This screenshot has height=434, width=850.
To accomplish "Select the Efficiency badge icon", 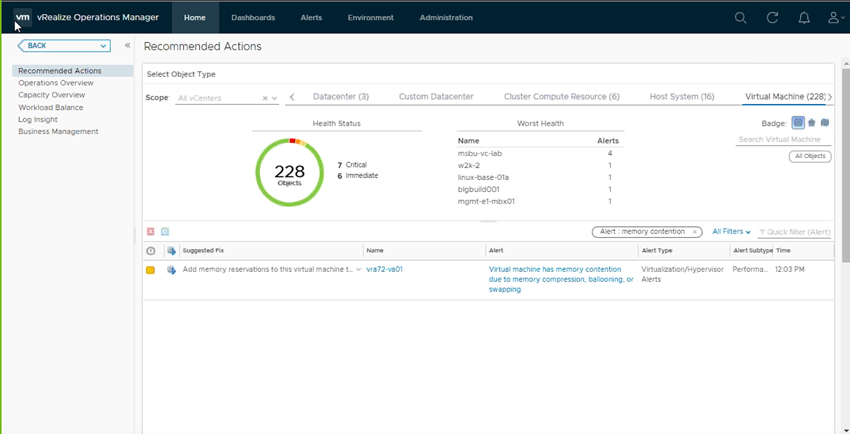I will pyautogui.click(x=825, y=122).
